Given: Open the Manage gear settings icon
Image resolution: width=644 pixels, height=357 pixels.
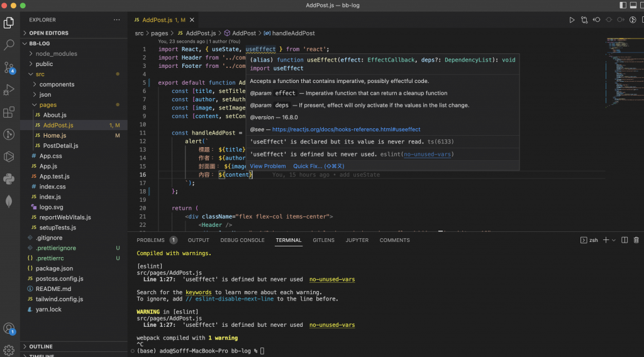Looking at the screenshot, I should (9, 350).
